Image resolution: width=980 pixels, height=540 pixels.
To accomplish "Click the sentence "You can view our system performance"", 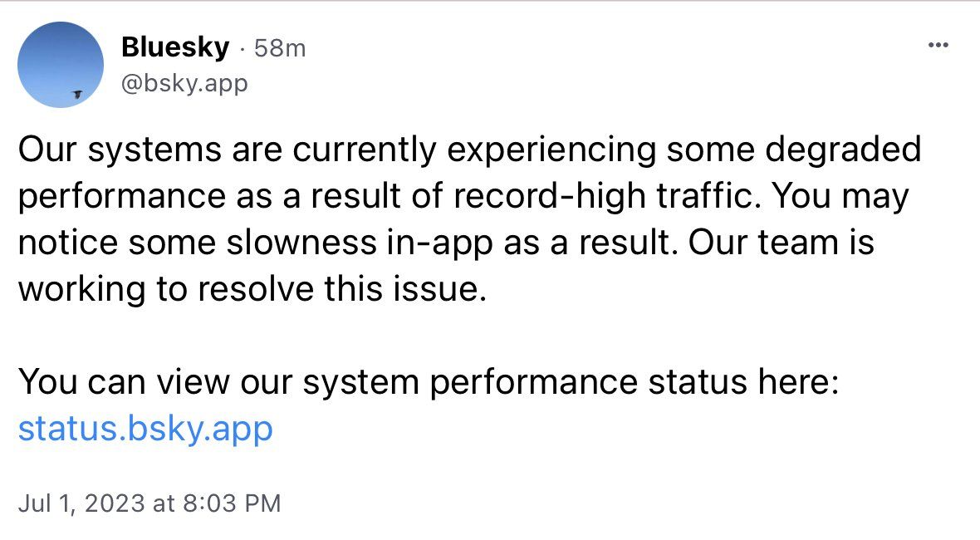I will coord(329,382).
